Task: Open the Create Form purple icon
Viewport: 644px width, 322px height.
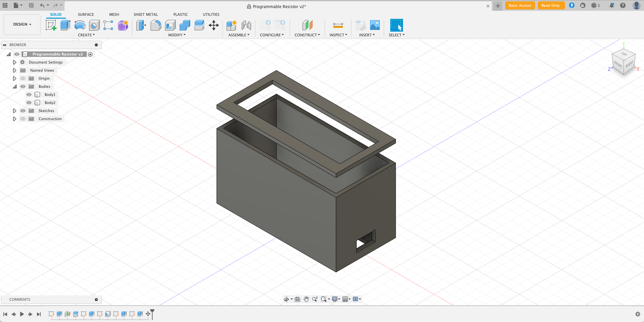Action: coord(123,25)
